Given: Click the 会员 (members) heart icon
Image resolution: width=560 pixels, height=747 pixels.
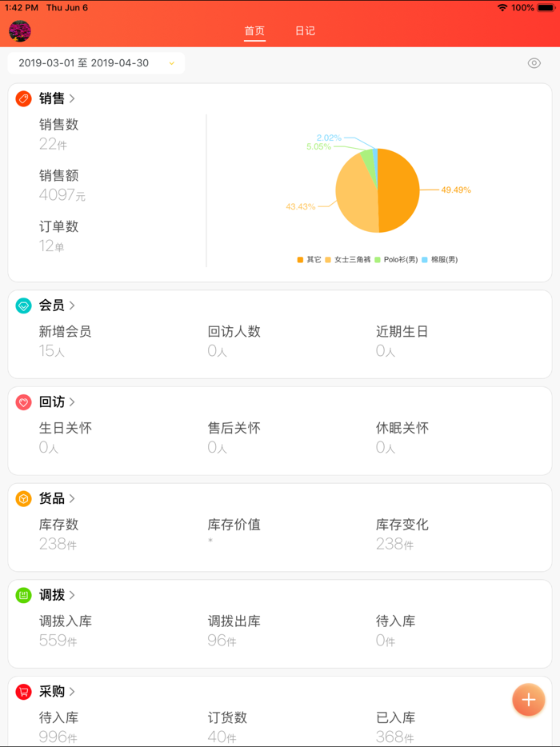Looking at the screenshot, I should [x=22, y=306].
